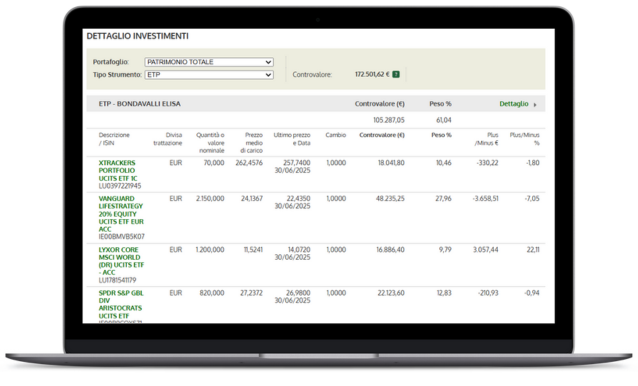Open LYXOR CORE MSCI WORLD ETF

[x=121, y=261]
